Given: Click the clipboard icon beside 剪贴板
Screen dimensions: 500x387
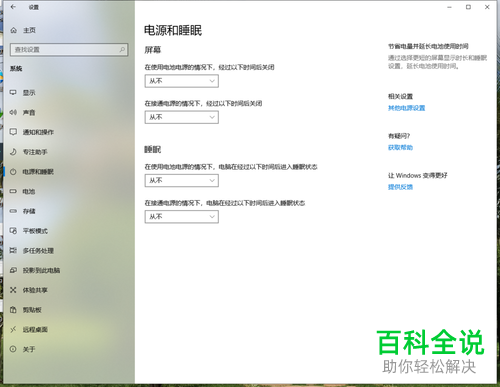Looking at the screenshot, I should tap(13, 310).
